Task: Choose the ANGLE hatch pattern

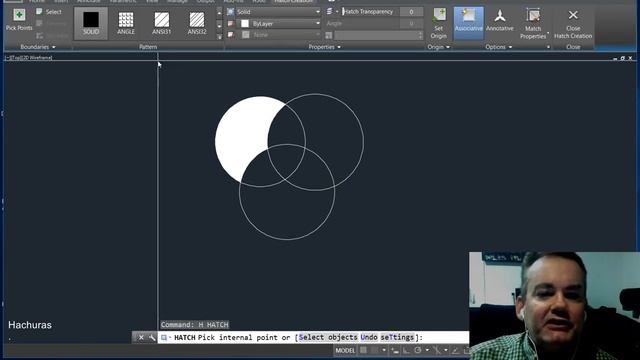Action: pos(126,23)
